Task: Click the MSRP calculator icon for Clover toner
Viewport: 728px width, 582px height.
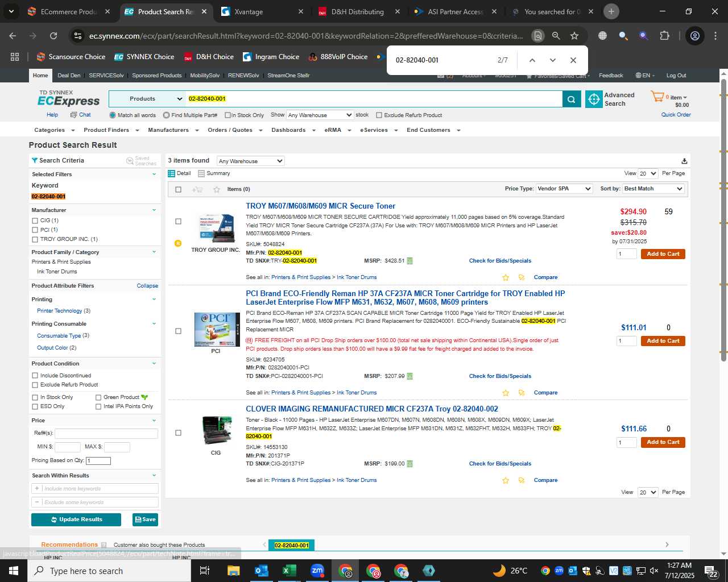Action: [x=410, y=464]
